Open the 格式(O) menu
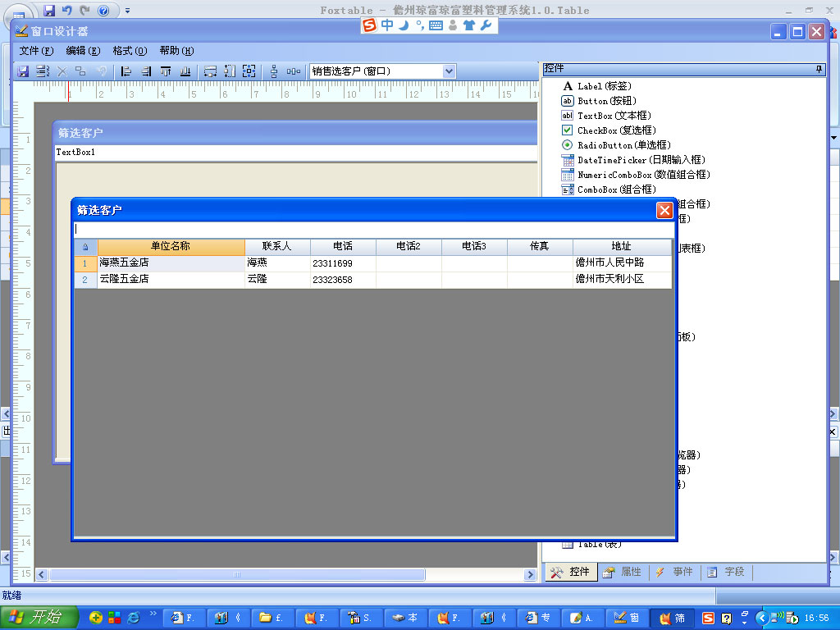This screenshot has height=630, width=840. 130,51
